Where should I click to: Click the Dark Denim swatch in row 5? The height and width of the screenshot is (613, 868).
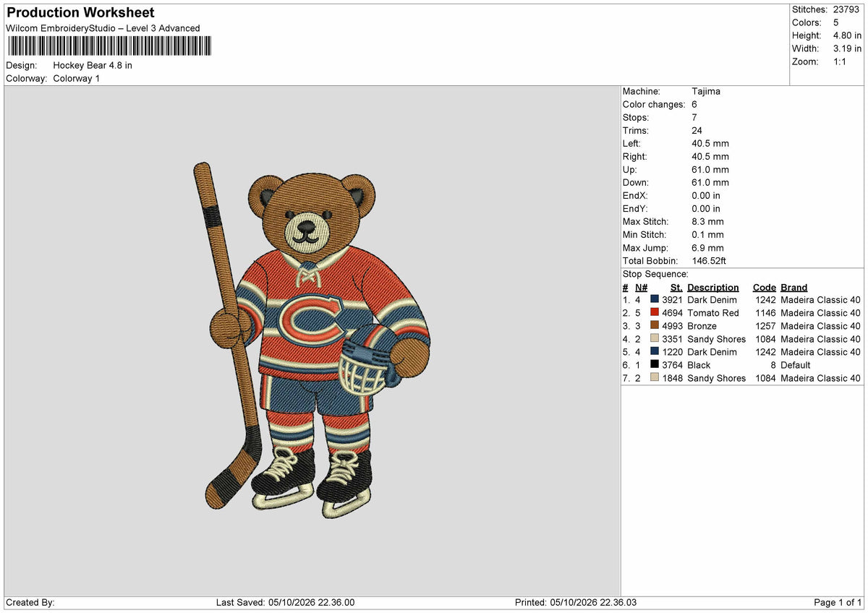point(655,351)
